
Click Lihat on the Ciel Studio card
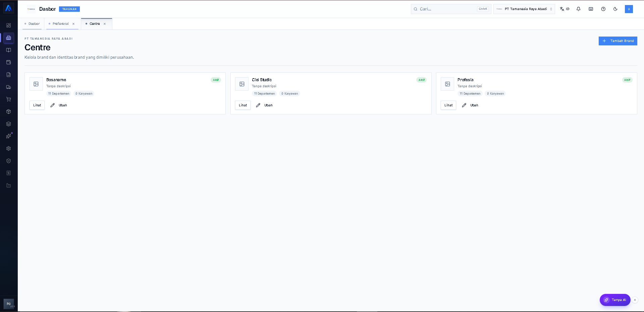[x=243, y=105]
